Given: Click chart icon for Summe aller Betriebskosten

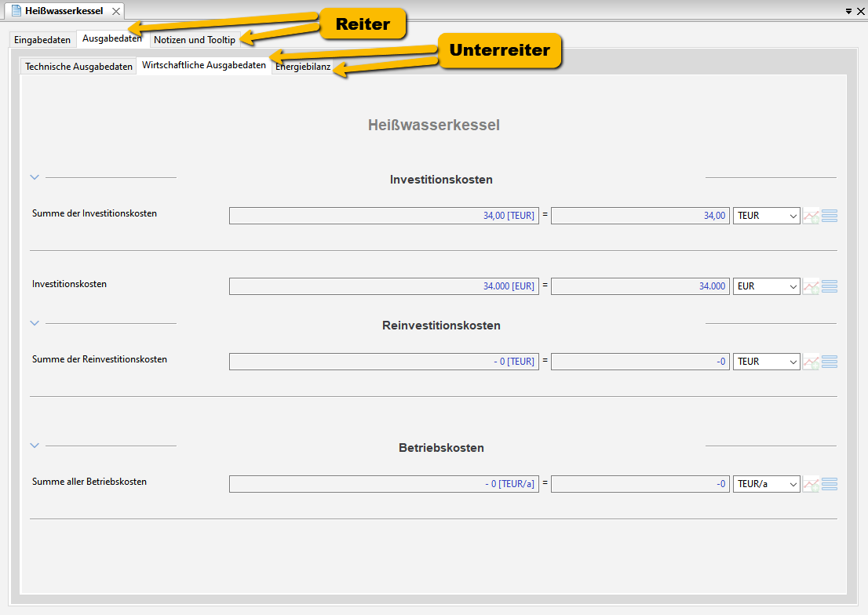Looking at the screenshot, I should (810, 484).
